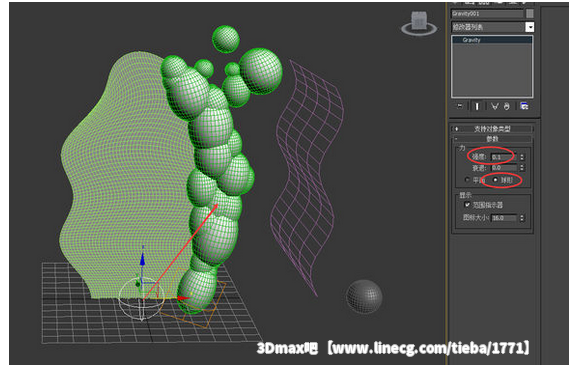The height and width of the screenshot is (367, 569).
Task: Click the icon size spinner arrows
Action: [522, 218]
